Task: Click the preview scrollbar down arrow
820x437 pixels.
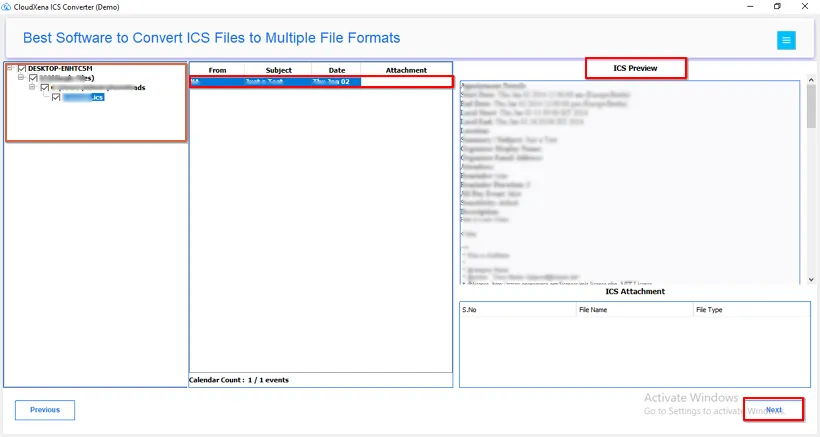Action: coord(811,280)
